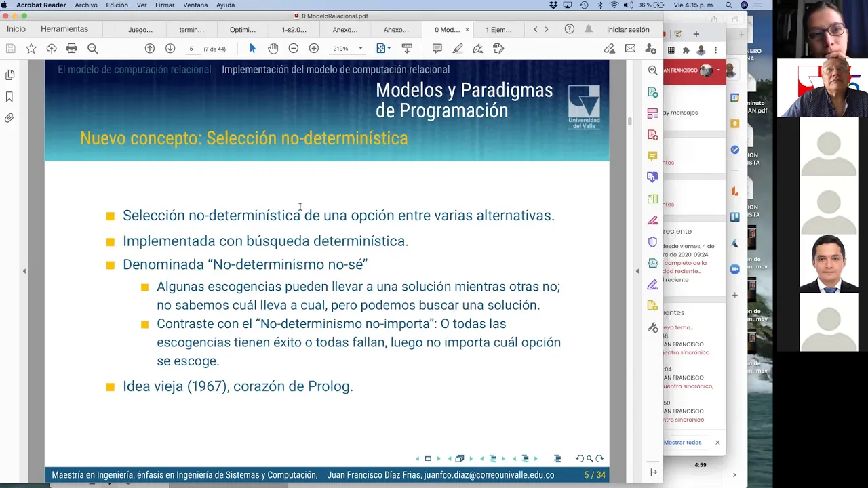868x488 pixels.
Task: Collapse the right tools pane arrow
Action: [x=637, y=271]
